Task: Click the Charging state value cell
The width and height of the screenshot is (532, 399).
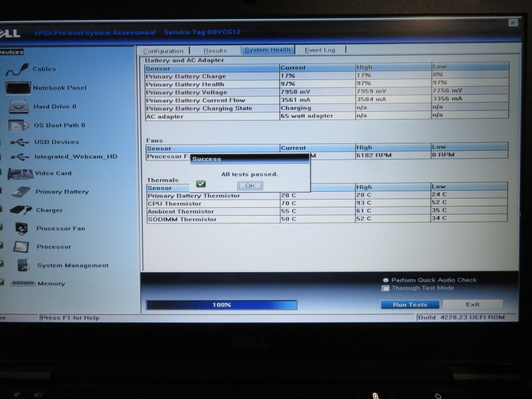Action: click(296, 108)
